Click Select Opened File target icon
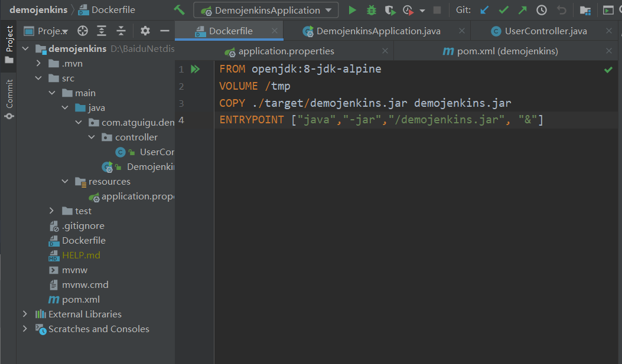Image resolution: width=622 pixels, height=364 pixels. coord(83,31)
